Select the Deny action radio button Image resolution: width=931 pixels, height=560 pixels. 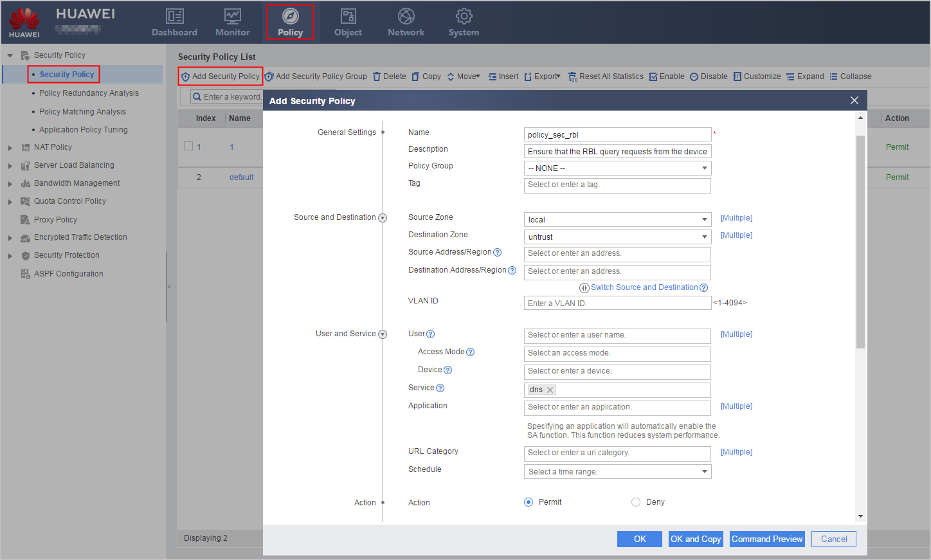[x=636, y=502]
